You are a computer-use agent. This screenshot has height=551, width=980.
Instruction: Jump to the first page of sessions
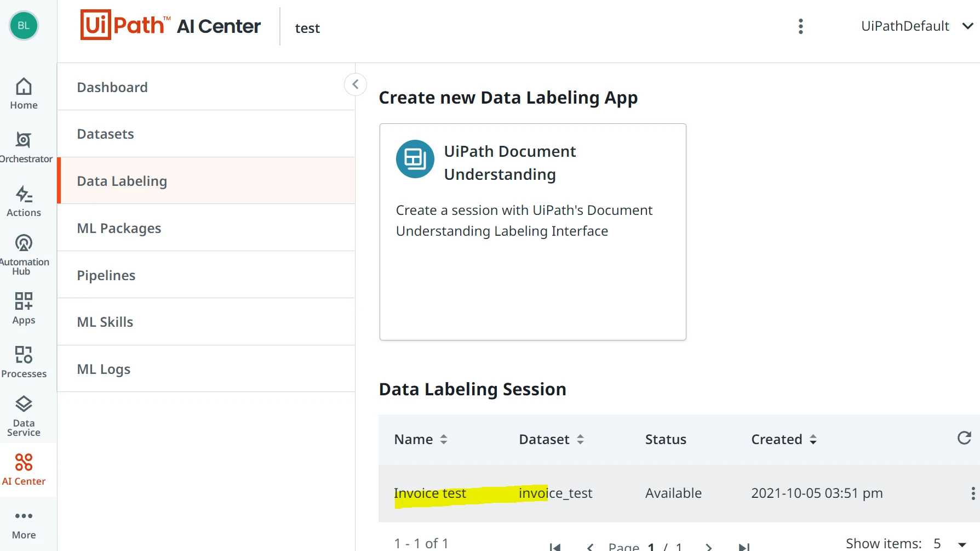pyautogui.click(x=555, y=547)
